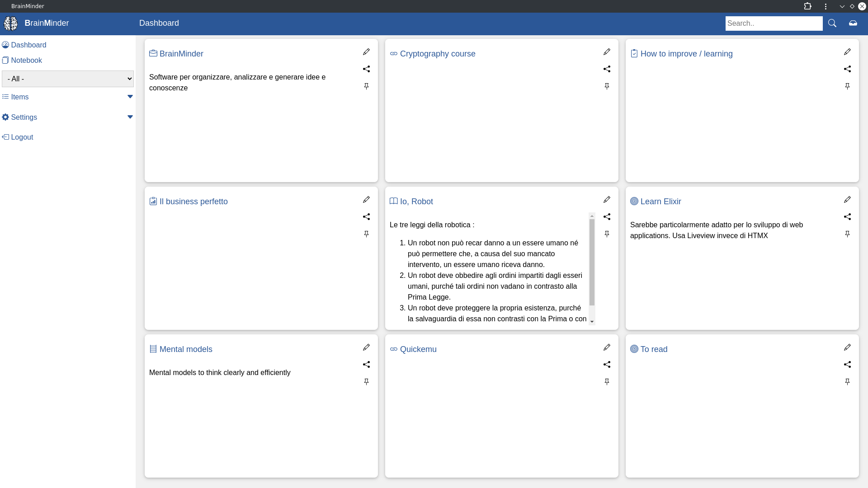Share the Quickemu card
This screenshot has height=488, width=868.
click(x=607, y=365)
